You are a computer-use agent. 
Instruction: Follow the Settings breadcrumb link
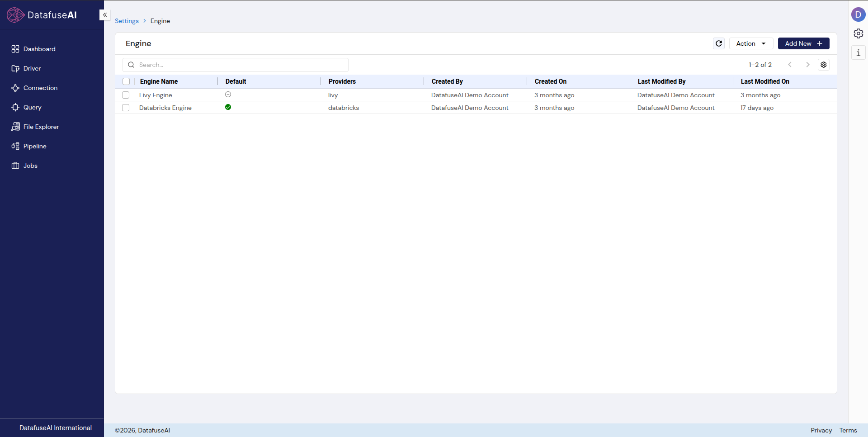[127, 21]
